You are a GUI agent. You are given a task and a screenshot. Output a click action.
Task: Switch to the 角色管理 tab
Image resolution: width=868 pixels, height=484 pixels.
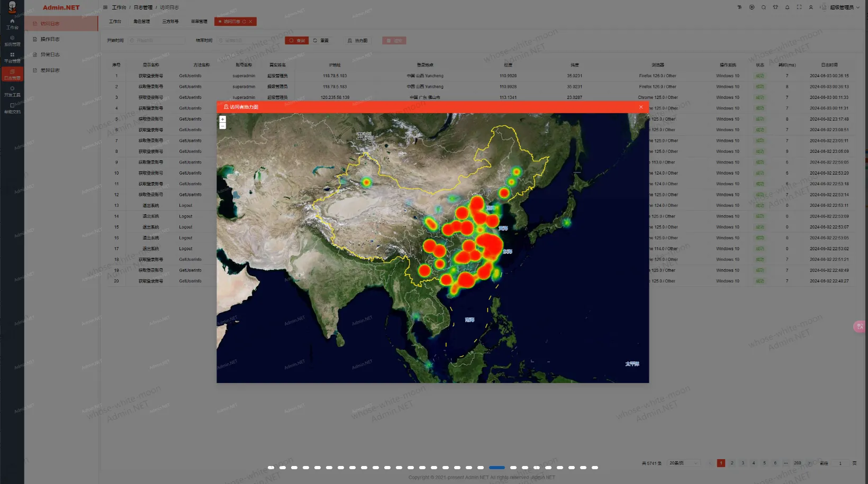141,22
